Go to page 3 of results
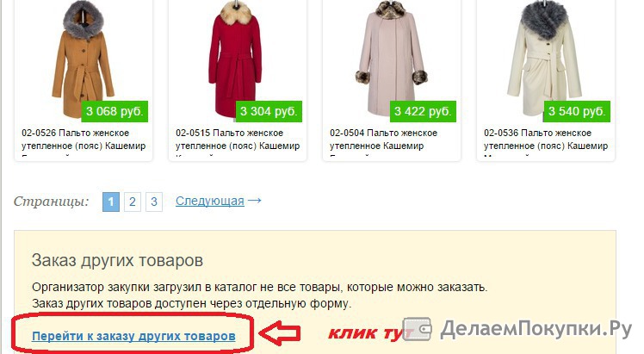 tap(154, 202)
